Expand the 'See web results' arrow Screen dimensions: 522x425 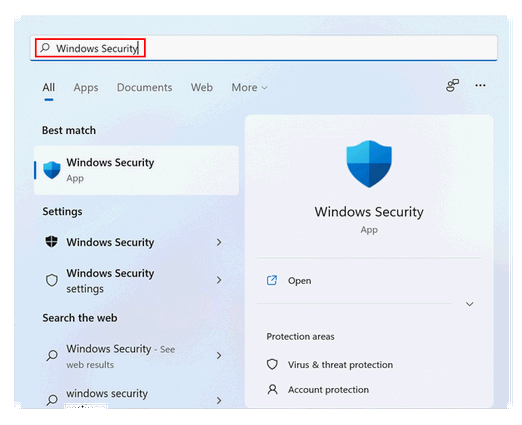219,355
